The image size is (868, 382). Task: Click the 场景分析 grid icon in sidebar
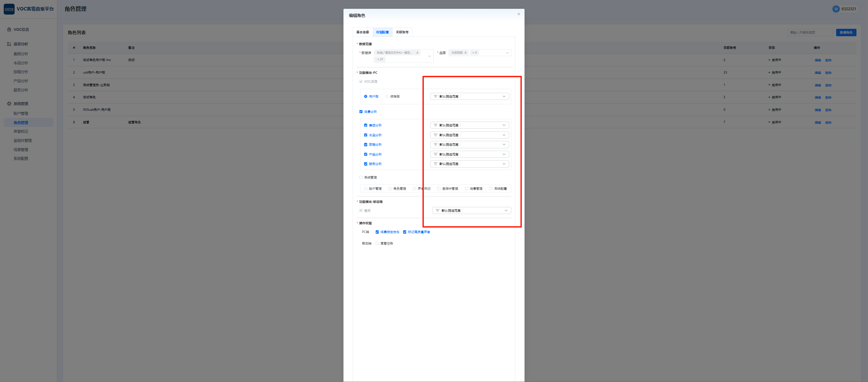(x=9, y=44)
